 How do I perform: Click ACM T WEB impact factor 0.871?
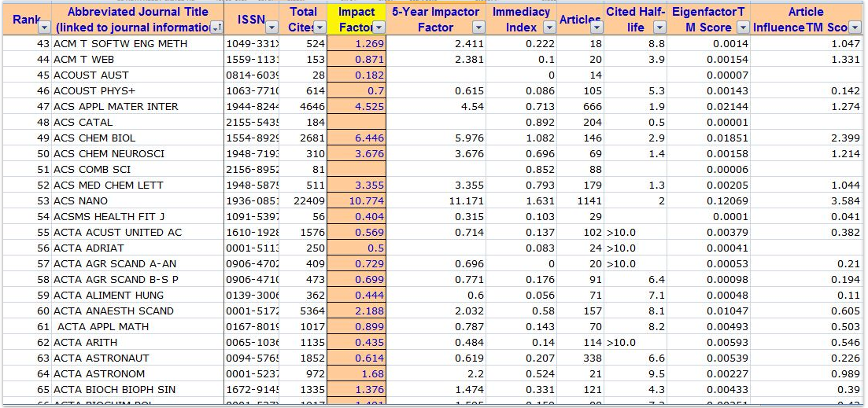click(x=369, y=59)
